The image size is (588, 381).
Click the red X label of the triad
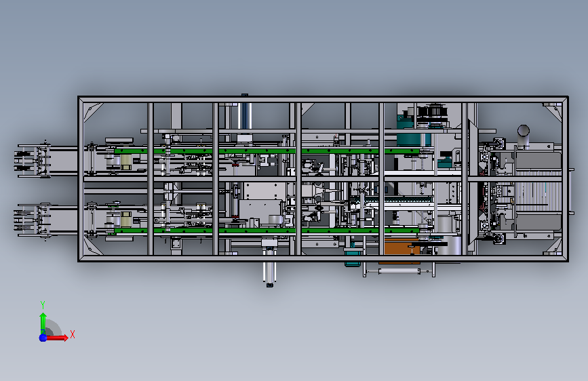73,334
